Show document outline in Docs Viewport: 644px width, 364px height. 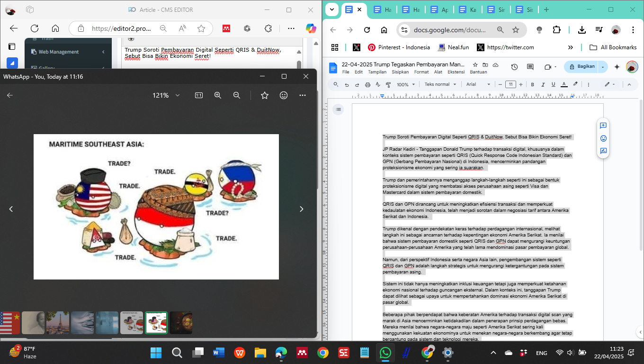pyautogui.click(x=338, y=109)
